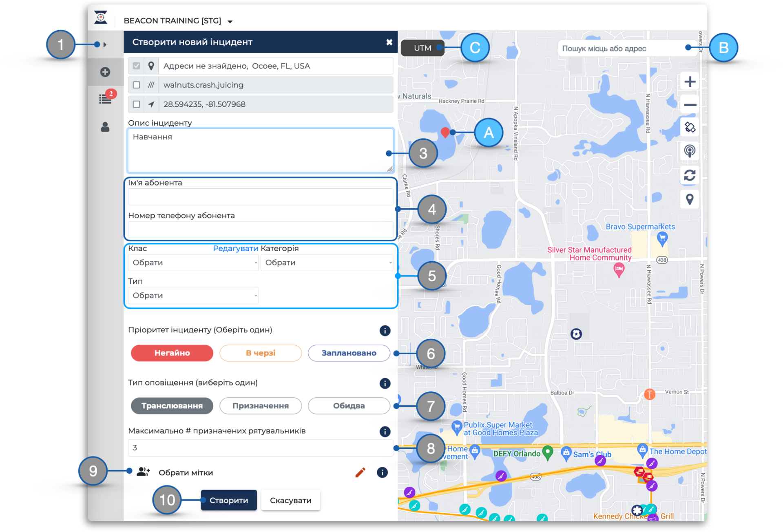
Task: Enable the coordinates 28.594235 checkbox
Action: 137,104
